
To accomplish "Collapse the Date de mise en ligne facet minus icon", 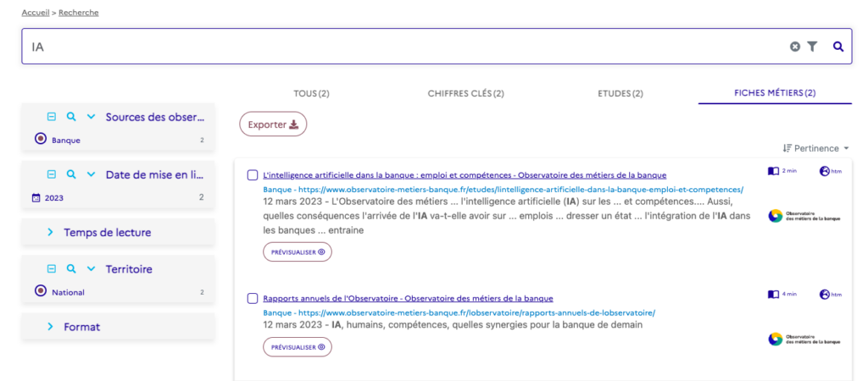I will coord(52,174).
